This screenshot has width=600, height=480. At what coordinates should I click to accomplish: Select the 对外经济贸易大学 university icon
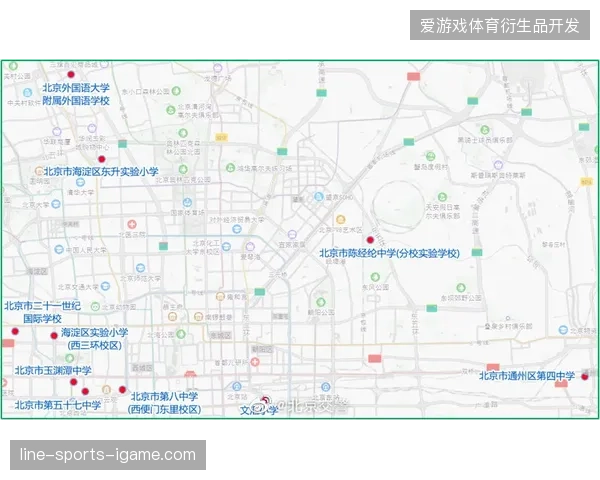point(237,229)
